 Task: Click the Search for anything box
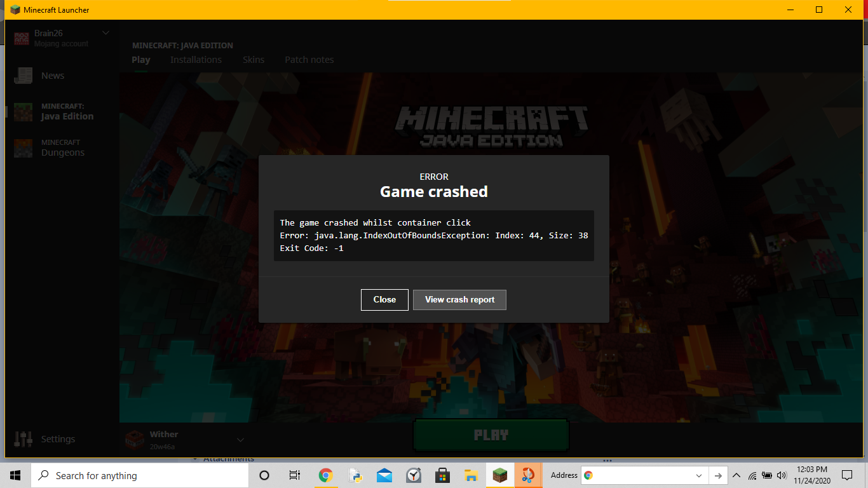coord(140,475)
